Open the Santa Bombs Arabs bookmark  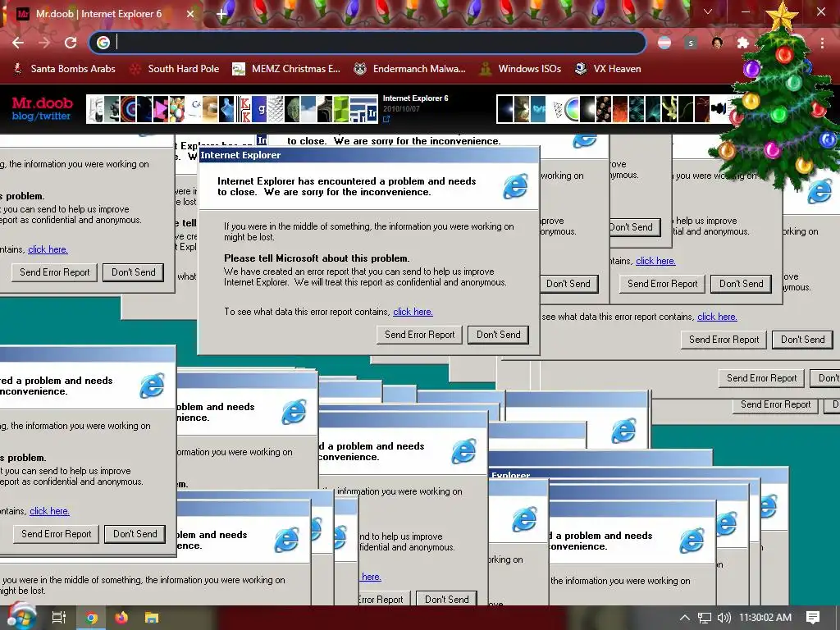tap(64, 69)
